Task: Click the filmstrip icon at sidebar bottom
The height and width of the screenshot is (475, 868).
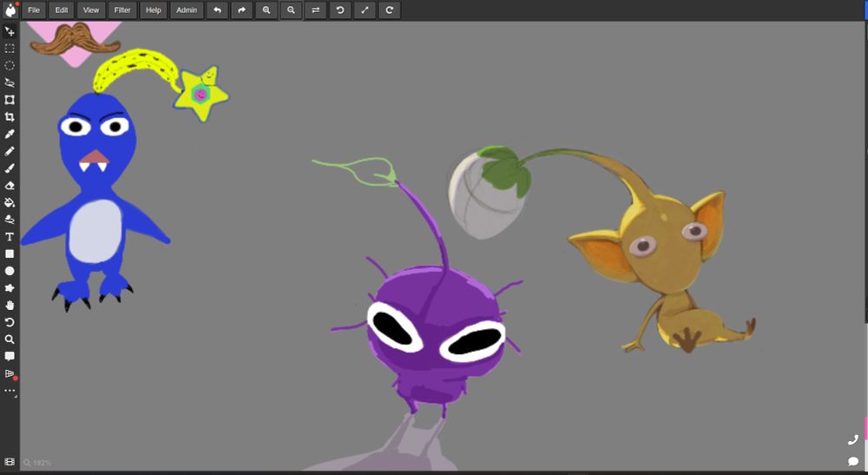Action: coord(10,462)
